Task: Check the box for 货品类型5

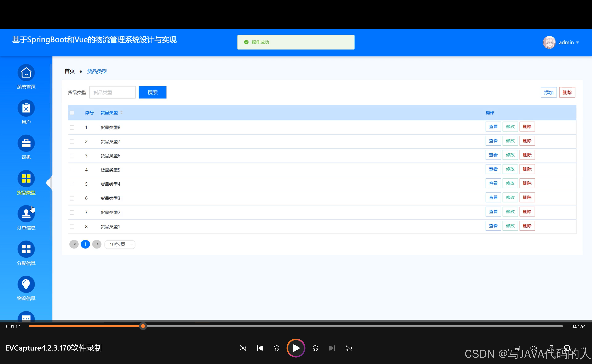Action: 72,170
